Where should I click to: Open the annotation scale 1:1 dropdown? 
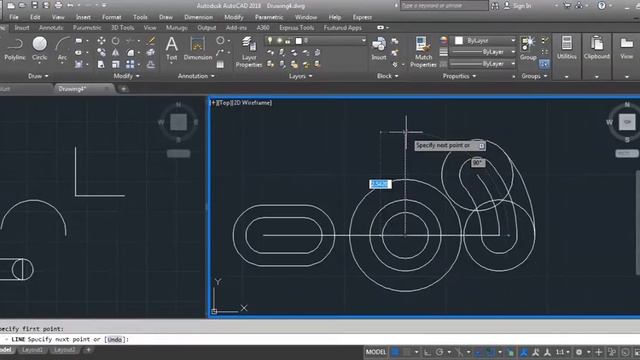coord(563,352)
